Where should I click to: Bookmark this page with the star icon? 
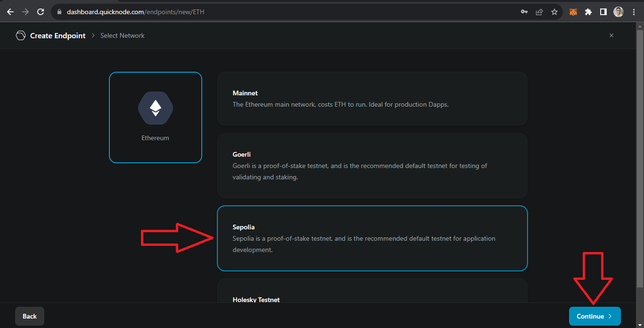point(554,12)
